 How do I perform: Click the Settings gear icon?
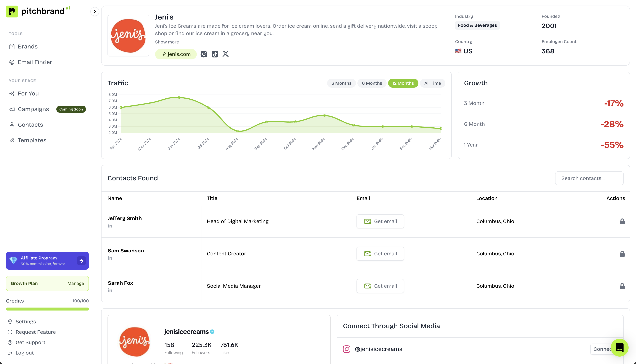10,322
